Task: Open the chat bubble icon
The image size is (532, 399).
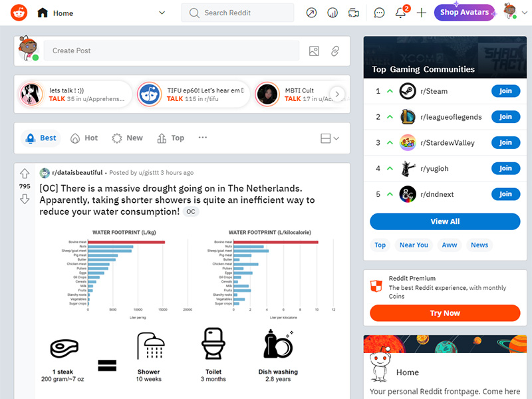Action: 379,13
